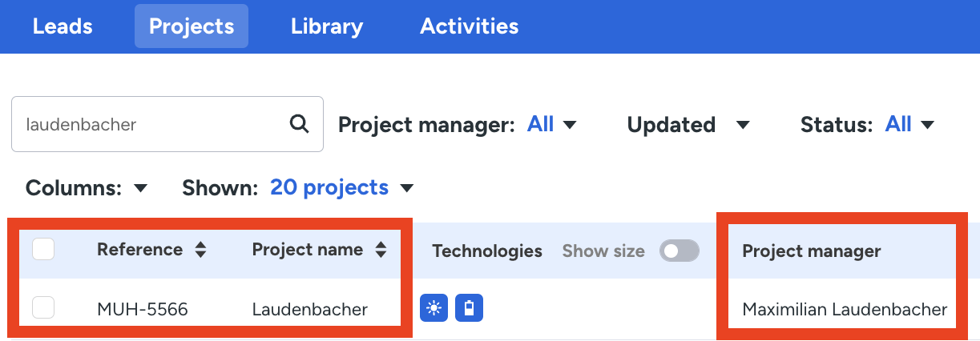
Task: Change the Shown 20 projects dropdown
Action: (341, 188)
